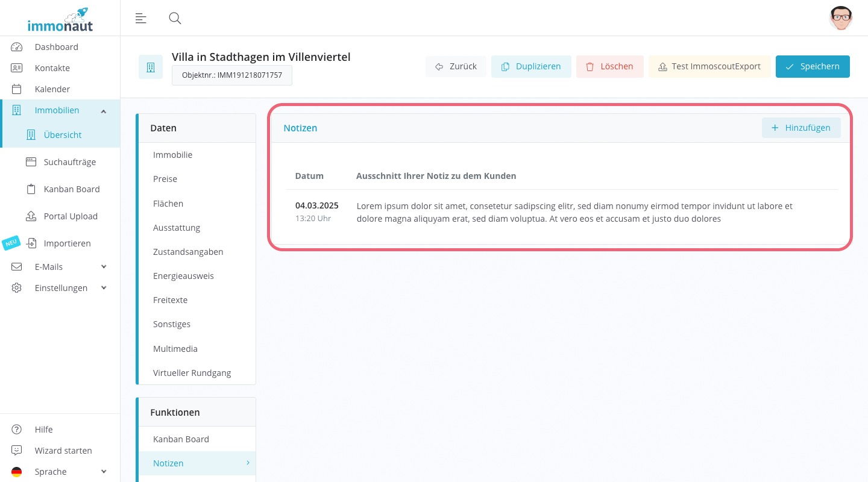Screen dimensions: 868x482
Task: Open the E-Mails envelope icon
Action: (16, 266)
